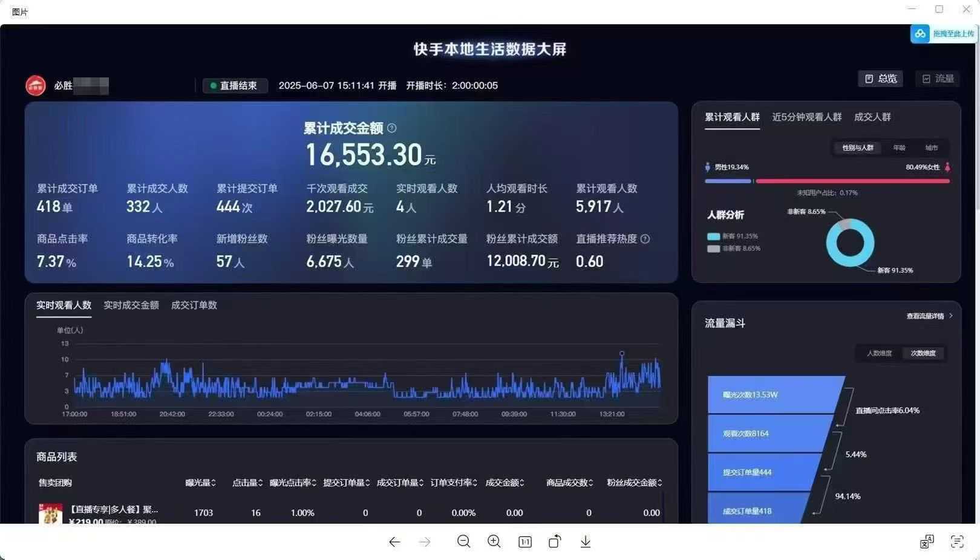Click the 必胜 store avatar logo
980x560 pixels.
(36, 86)
